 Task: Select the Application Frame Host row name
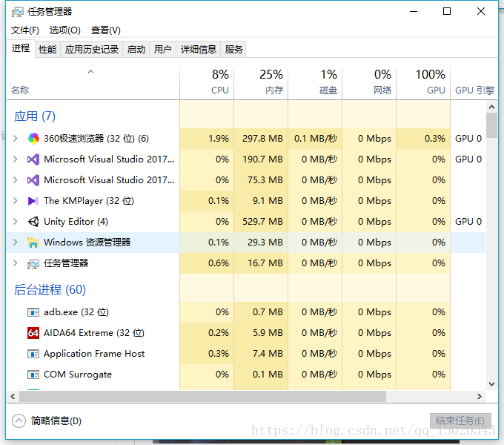click(94, 354)
